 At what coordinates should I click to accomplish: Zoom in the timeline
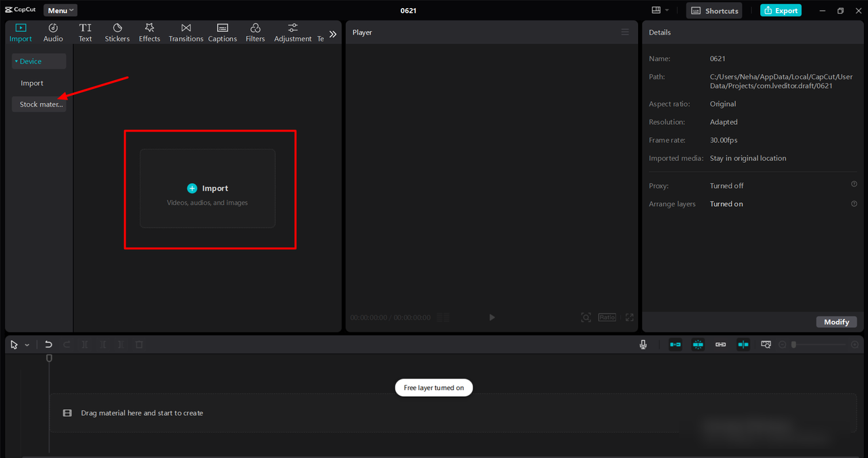point(854,345)
